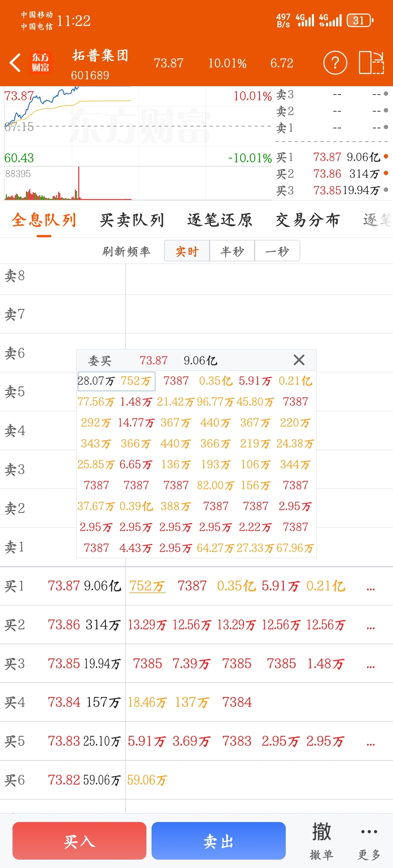Tap the 卖1 row in top quote panel
This screenshot has width=393, height=868.
tap(332, 128)
